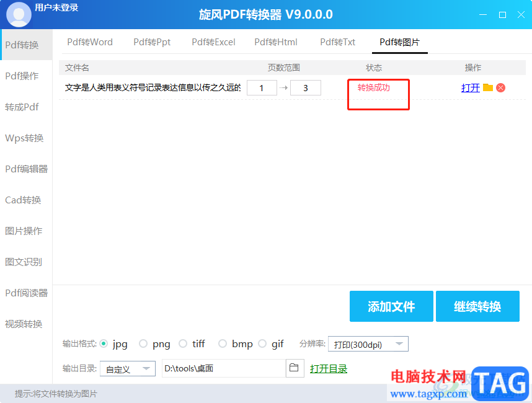Open the 图文识别 sidebar section
This screenshot has width=532, height=403.
(x=26, y=262)
